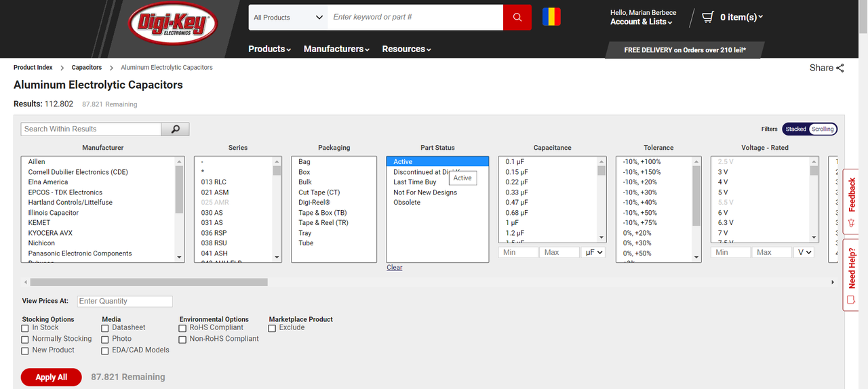Image resolution: width=868 pixels, height=389 pixels.
Task: Click the voltage Min field
Action: click(731, 252)
